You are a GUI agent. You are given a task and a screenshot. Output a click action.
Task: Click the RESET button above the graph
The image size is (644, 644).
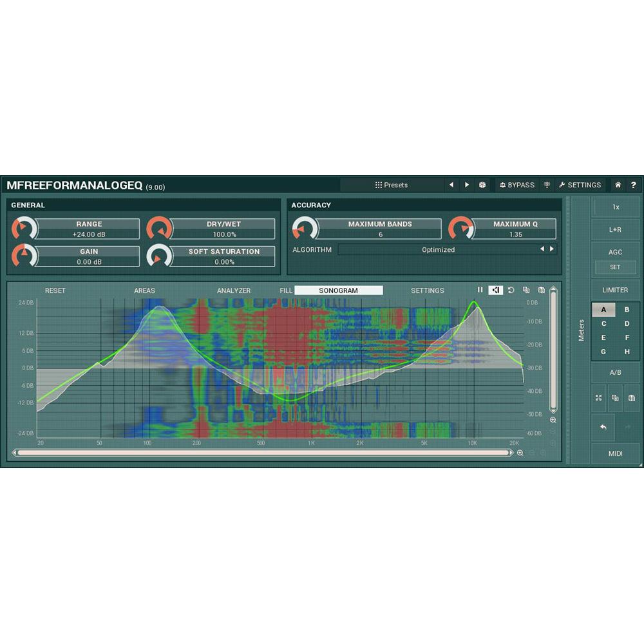click(55, 290)
